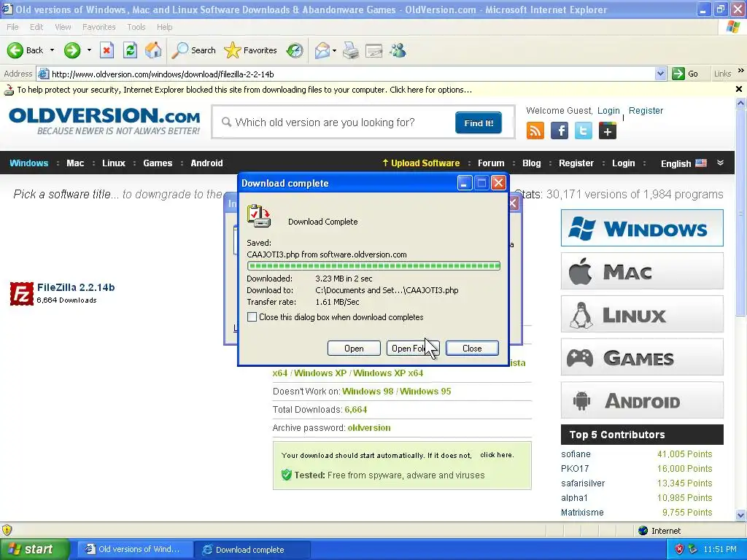Click the Windows Start button
The height and width of the screenshot is (560, 747).
34,550
